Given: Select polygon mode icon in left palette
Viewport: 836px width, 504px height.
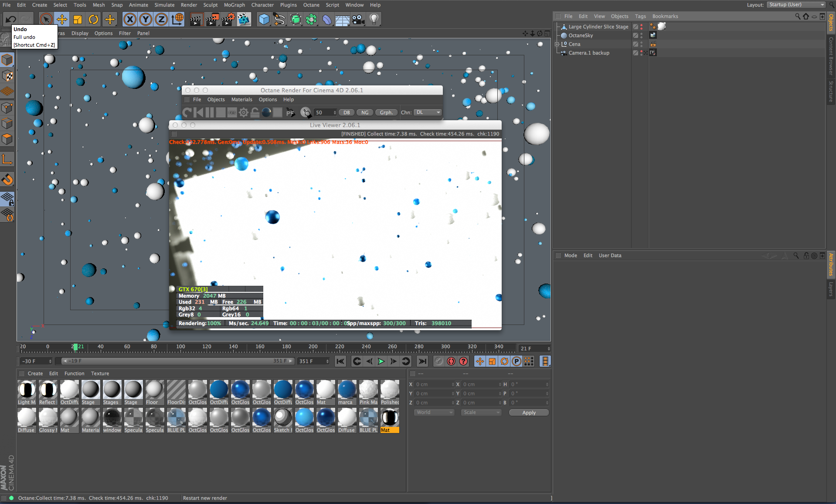Looking at the screenshot, I should [x=8, y=139].
